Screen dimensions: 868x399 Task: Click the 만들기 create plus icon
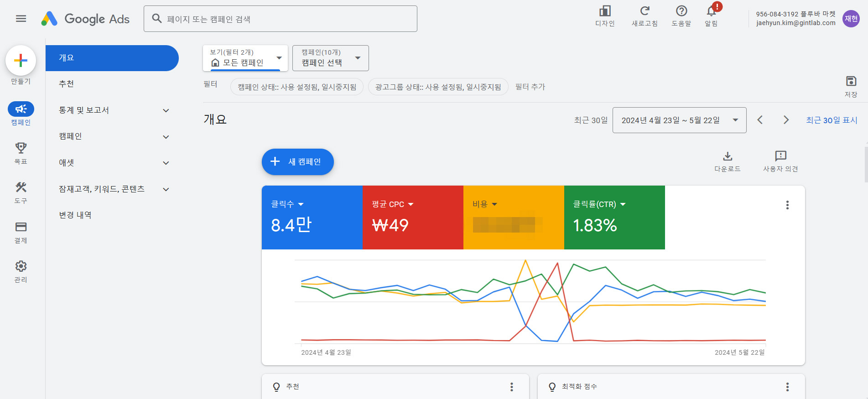21,61
